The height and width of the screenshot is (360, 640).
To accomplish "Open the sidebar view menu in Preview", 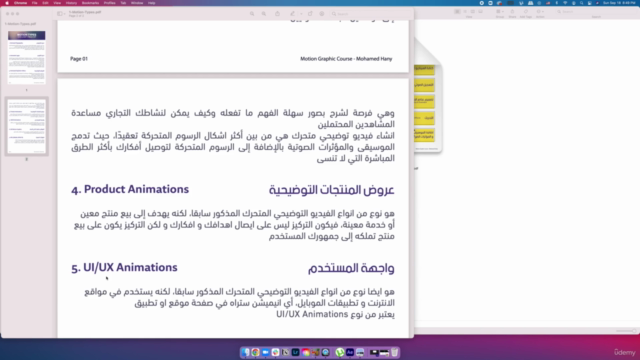I will coord(60,13).
